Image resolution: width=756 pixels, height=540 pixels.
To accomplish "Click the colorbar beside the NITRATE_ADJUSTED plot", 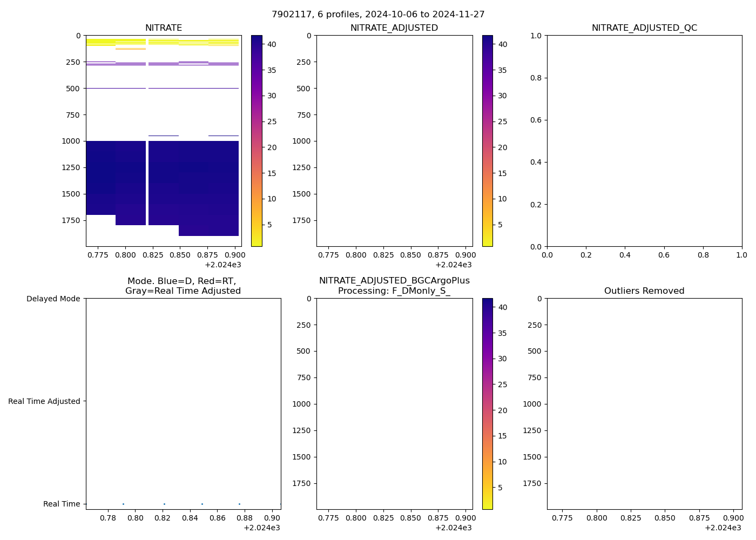I will pyautogui.click(x=487, y=140).
